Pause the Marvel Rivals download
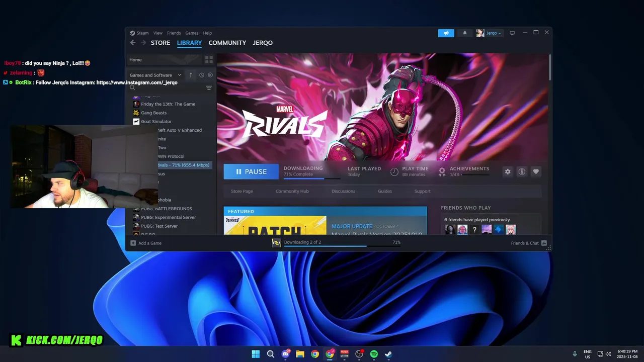This screenshot has height=362, width=644. [251, 171]
